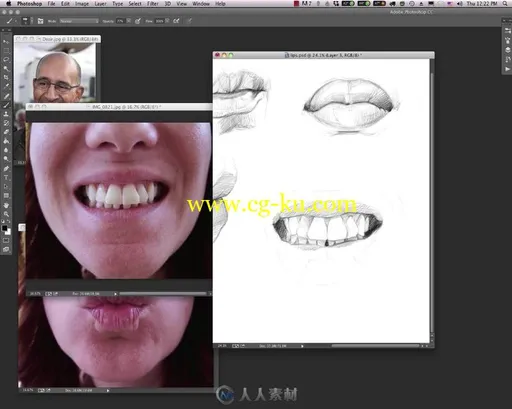512x409 pixels.
Task: Select the Path Selection tool
Action: 6,187
